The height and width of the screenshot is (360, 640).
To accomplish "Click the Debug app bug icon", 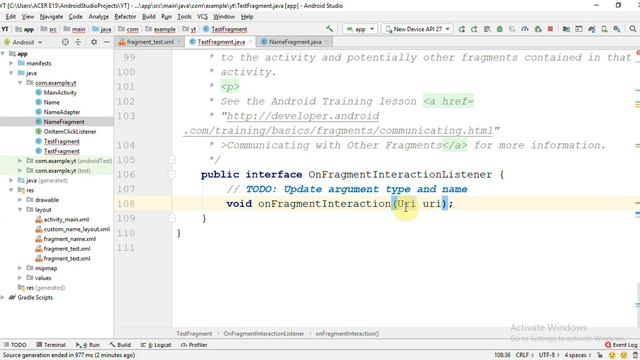I will click(x=500, y=29).
